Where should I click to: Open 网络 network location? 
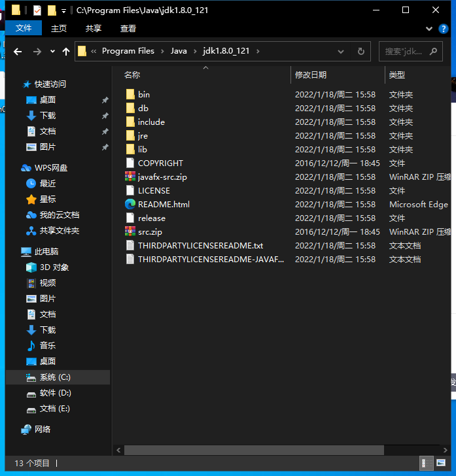pyautogui.click(x=43, y=429)
